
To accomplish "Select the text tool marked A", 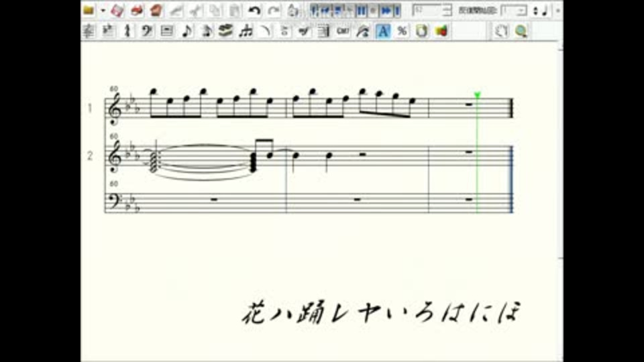I will (383, 31).
